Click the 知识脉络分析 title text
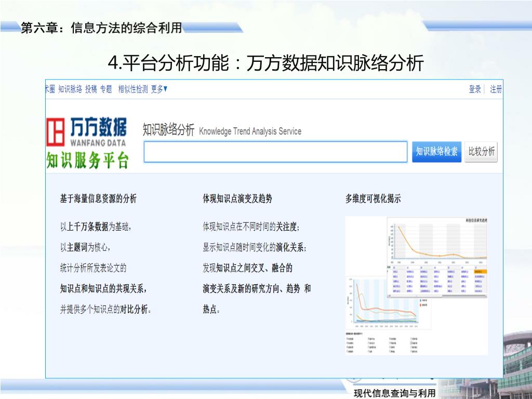This screenshot has height=399, width=532. tap(168, 129)
